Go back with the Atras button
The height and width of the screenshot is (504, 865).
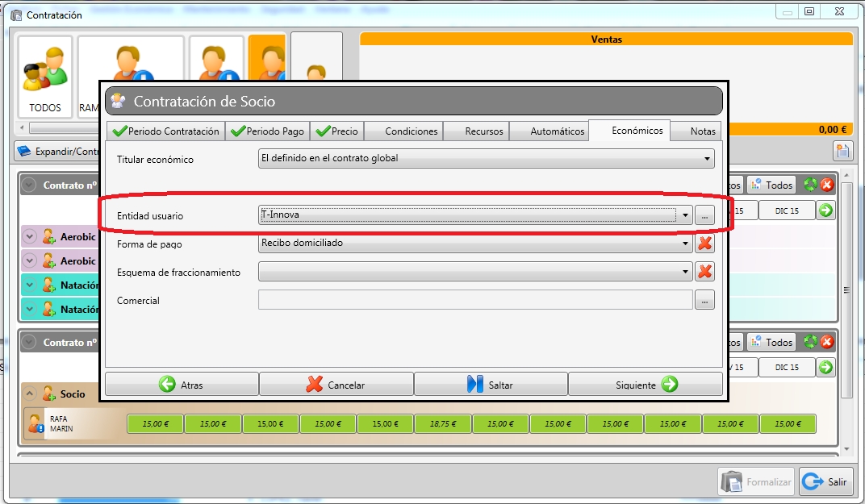pos(182,385)
